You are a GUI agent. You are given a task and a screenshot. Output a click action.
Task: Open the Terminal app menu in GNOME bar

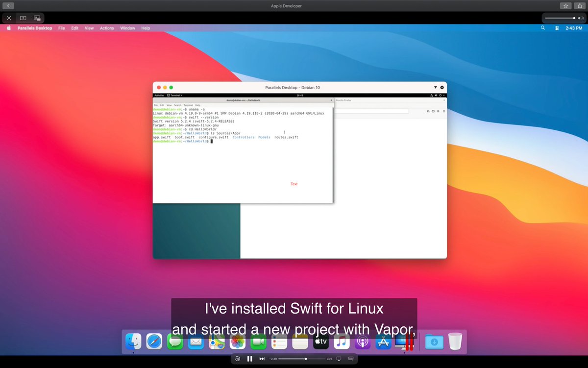[x=174, y=95]
